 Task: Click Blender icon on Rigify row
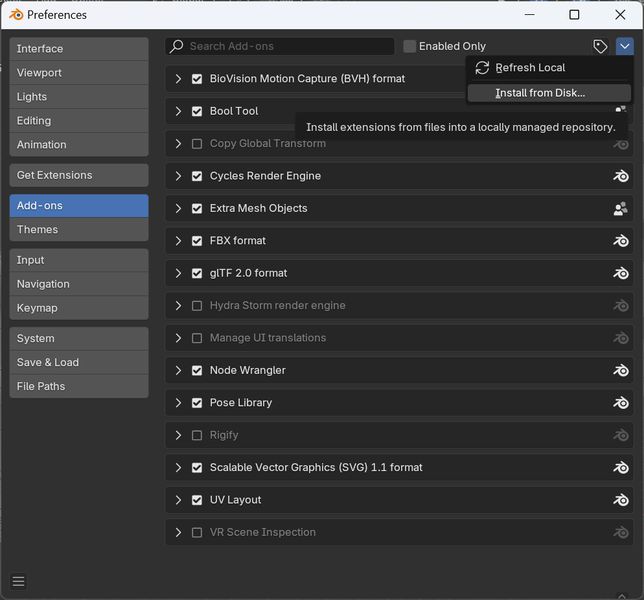[621, 435]
